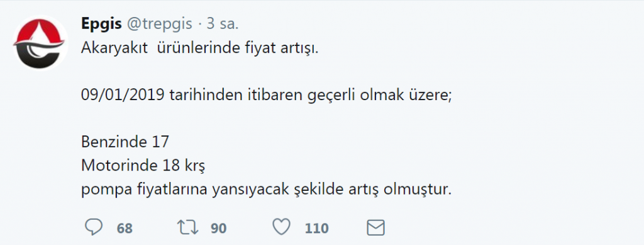The height and width of the screenshot is (245, 644).
Task: Click the 09/01/2019 date line text
Action: pyautogui.click(x=266, y=95)
